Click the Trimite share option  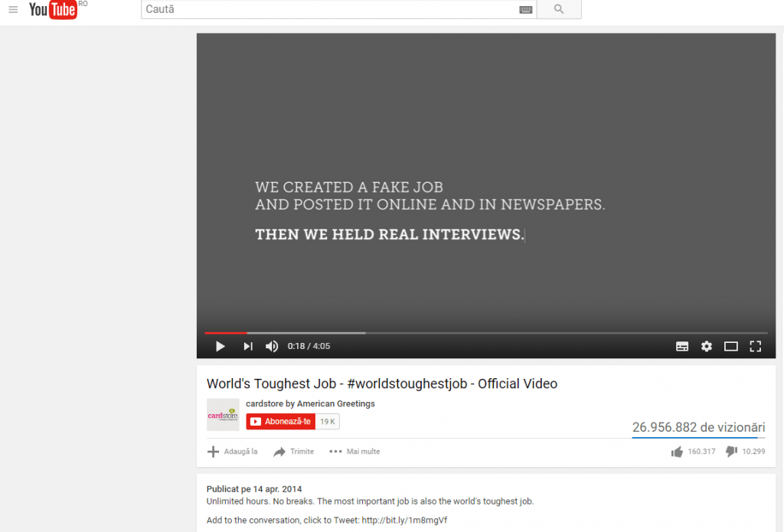click(x=294, y=452)
